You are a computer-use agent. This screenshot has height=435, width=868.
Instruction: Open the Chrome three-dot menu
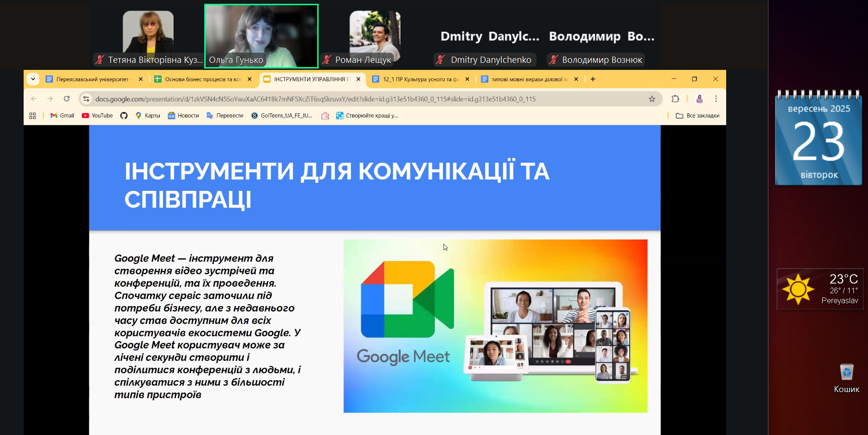click(716, 99)
